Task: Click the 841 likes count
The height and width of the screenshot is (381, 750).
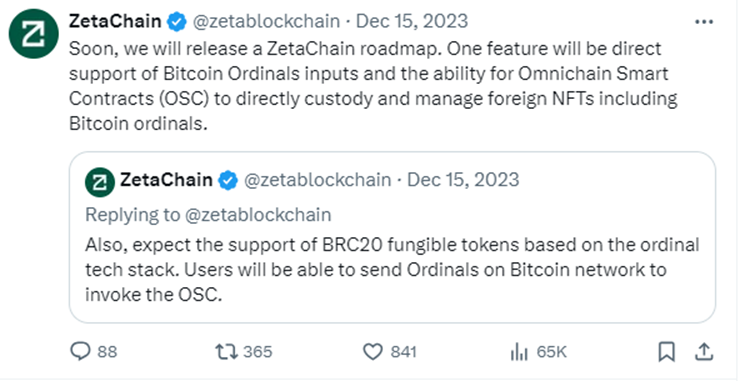Action: pos(404,352)
